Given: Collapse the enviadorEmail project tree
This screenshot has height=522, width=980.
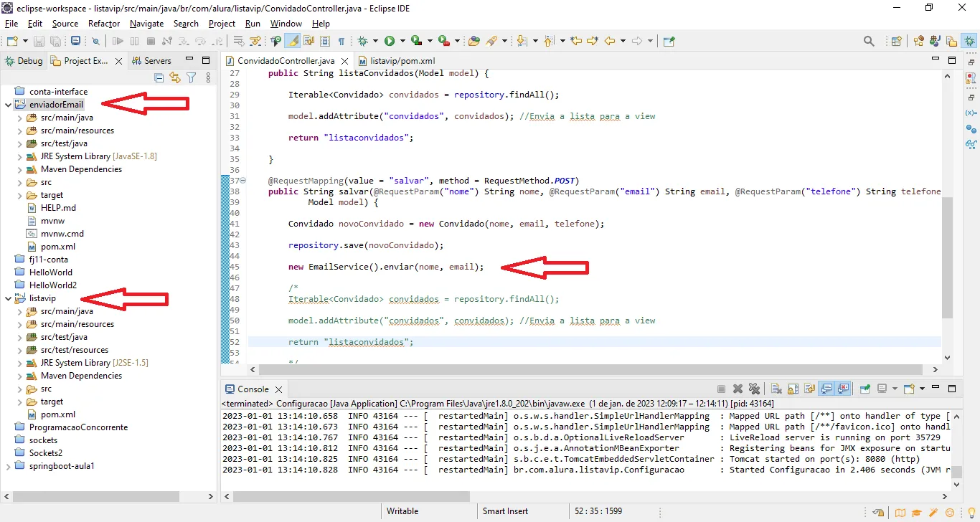Looking at the screenshot, I should pos(9,105).
